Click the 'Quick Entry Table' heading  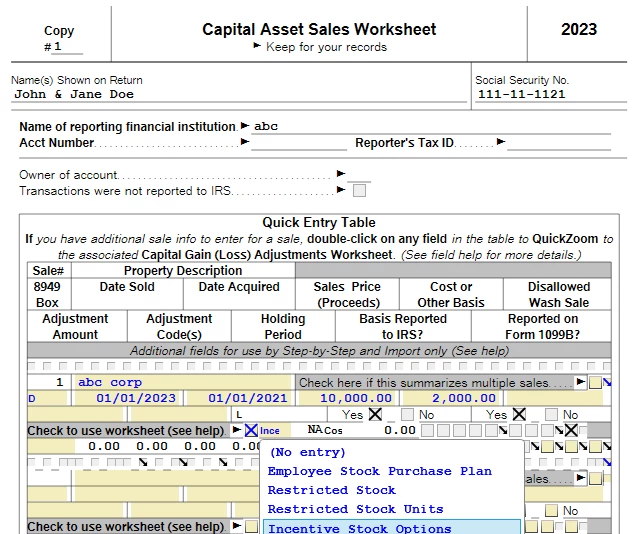click(319, 222)
